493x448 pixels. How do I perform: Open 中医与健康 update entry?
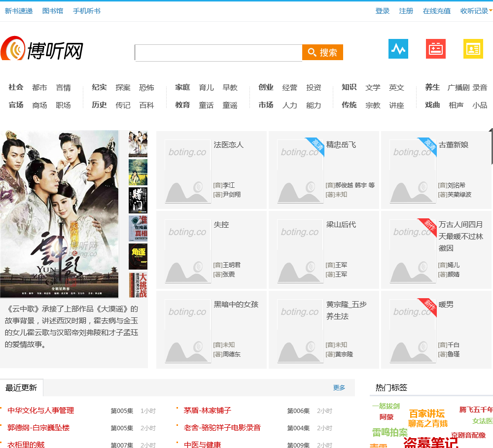click(203, 445)
